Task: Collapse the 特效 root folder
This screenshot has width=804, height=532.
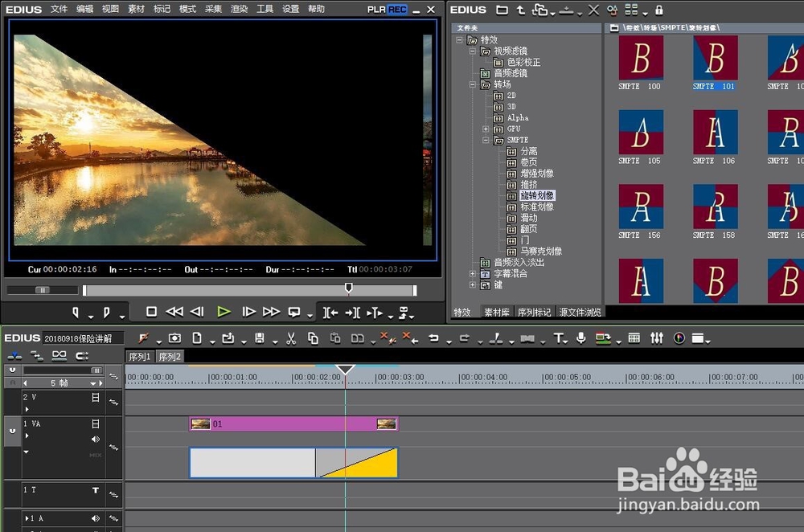Action: pos(460,39)
